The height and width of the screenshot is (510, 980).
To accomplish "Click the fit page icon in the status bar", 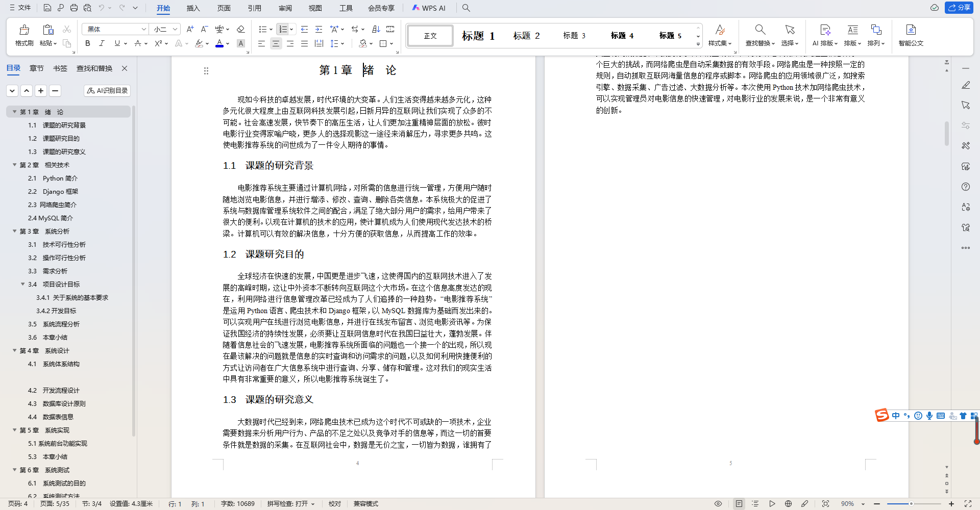I will (825, 504).
